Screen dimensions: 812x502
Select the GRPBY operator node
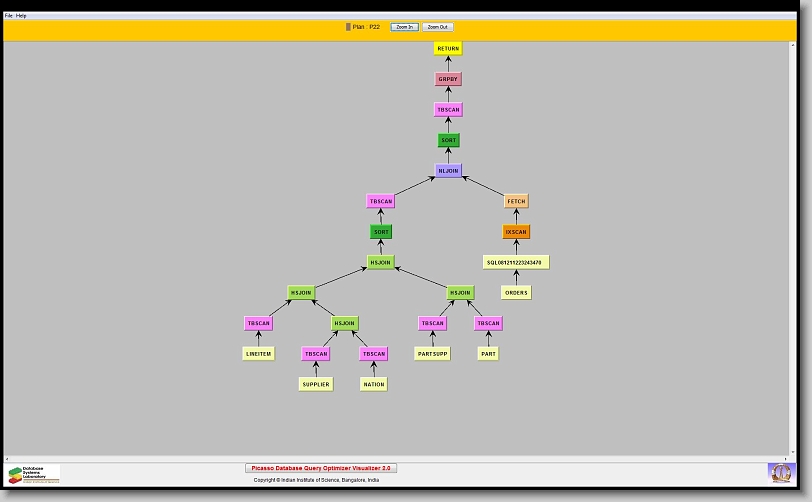tap(448, 79)
